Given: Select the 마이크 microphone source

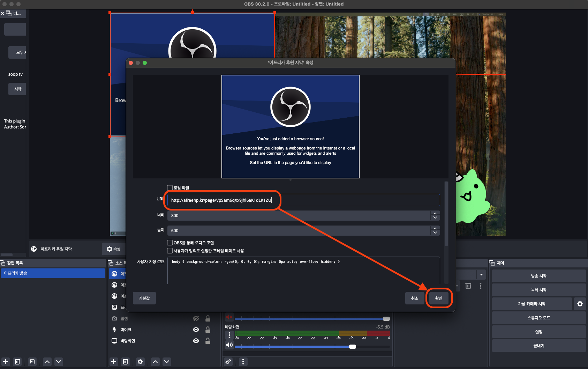Looking at the screenshot, I should (x=126, y=330).
